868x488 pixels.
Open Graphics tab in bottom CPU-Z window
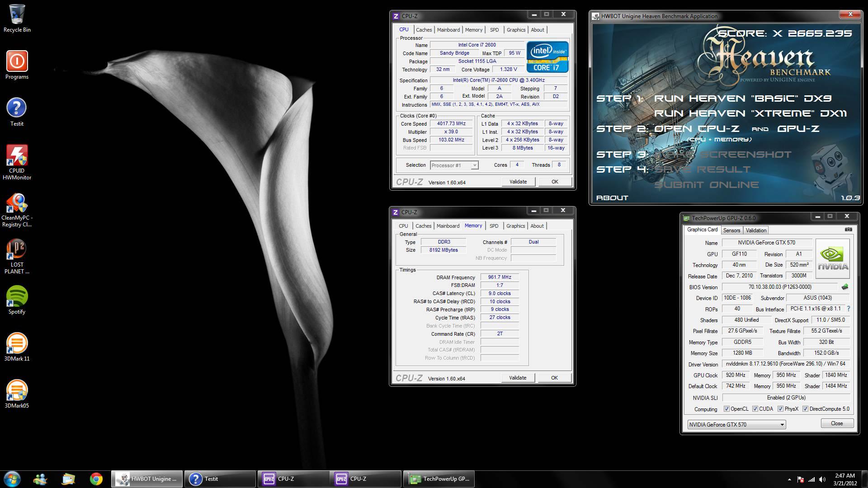[516, 226]
